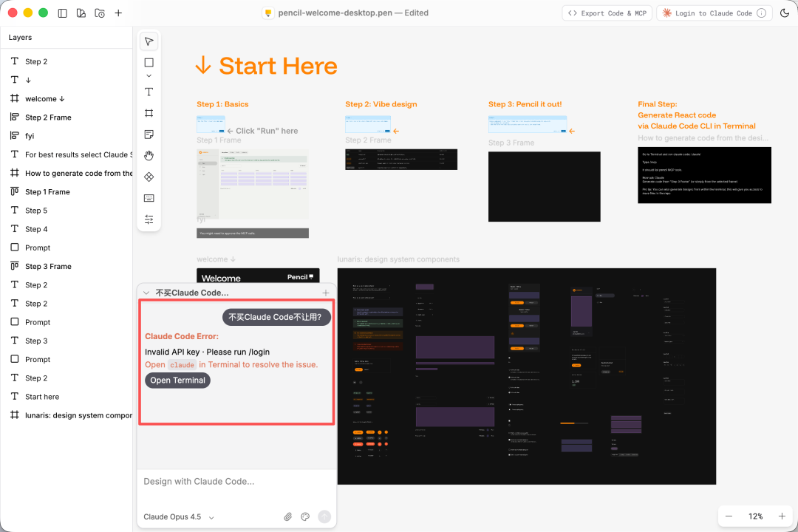Select the Rectangle shape tool

(x=149, y=63)
